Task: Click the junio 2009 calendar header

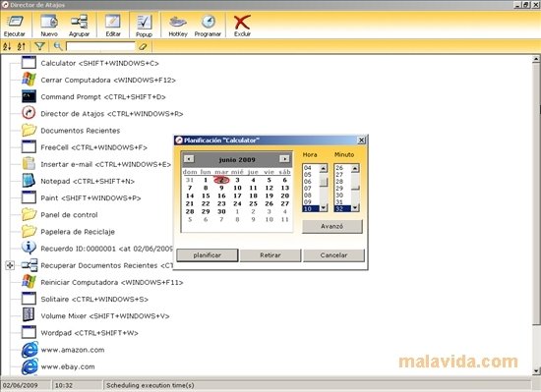Action: click(237, 159)
